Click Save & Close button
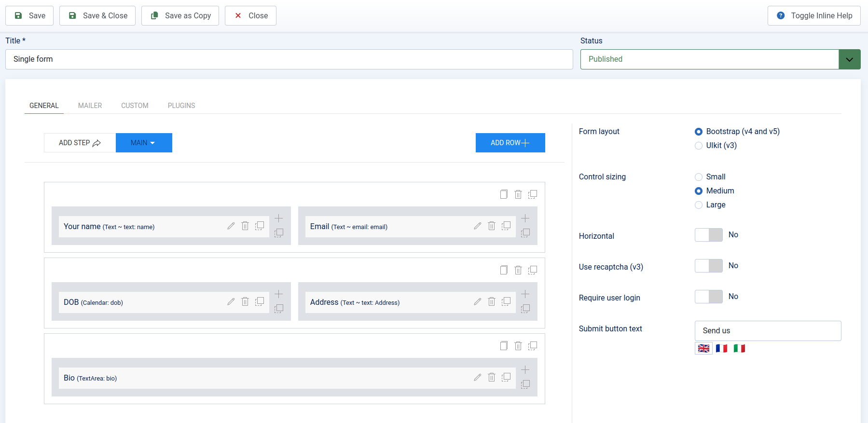868x423 pixels. point(97,16)
